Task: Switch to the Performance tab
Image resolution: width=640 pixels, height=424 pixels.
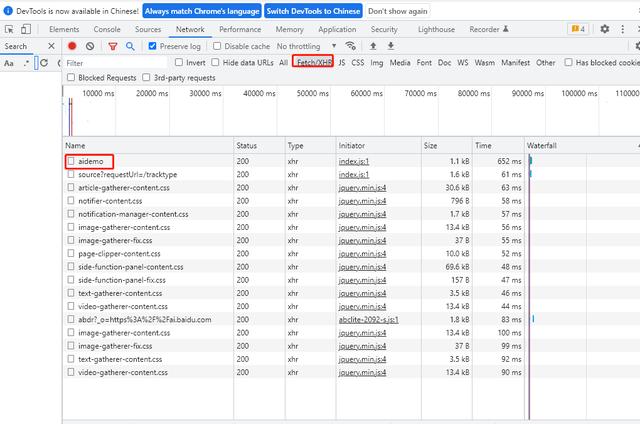Action: (x=240, y=30)
